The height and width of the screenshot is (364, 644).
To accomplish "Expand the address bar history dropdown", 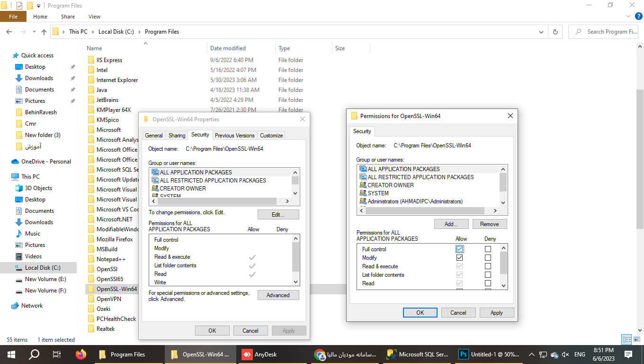I will click(x=541, y=32).
